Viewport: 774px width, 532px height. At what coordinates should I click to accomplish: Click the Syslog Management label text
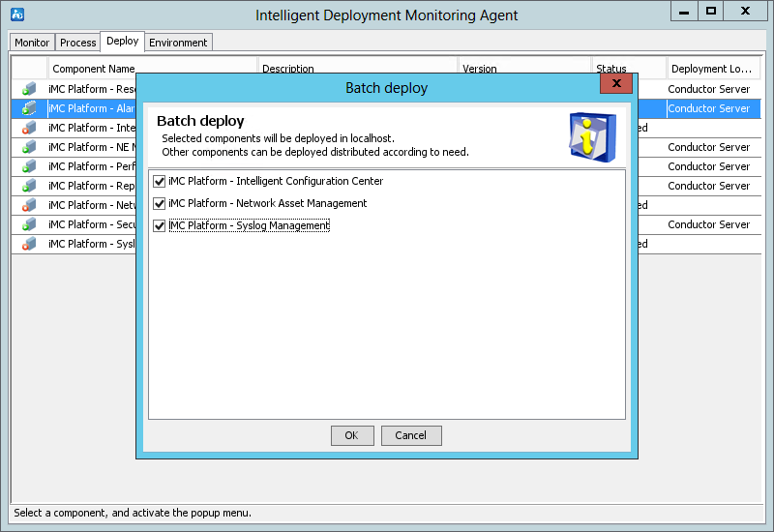pyautogui.click(x=250, y=225)
